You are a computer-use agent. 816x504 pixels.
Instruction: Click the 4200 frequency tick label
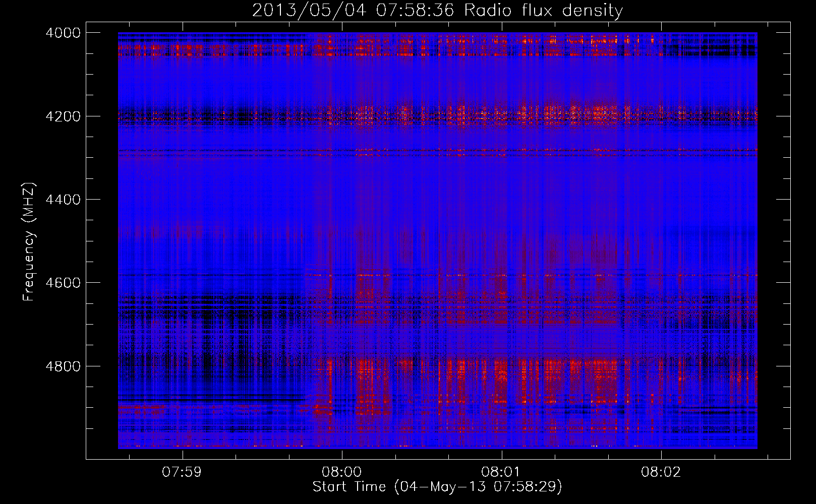click(x=63, y=116)
